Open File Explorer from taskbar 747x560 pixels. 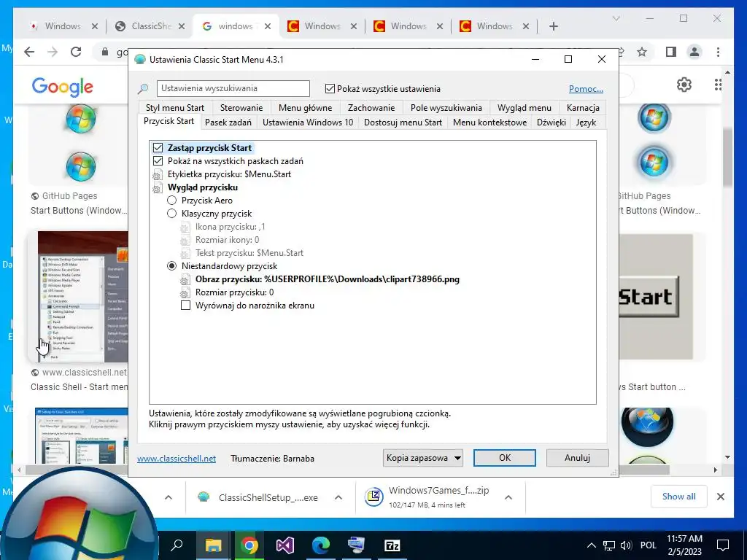(213, 545)
